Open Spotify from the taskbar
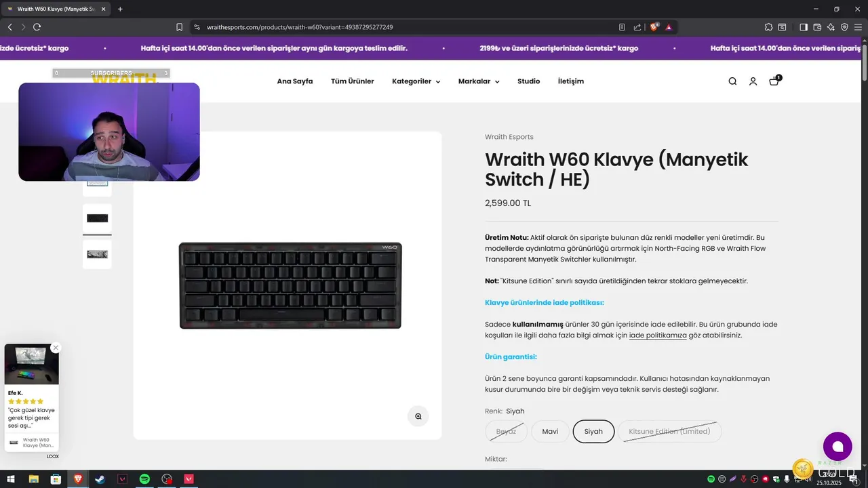The width and height of the screenshot is (868, 488). [144, 479]
